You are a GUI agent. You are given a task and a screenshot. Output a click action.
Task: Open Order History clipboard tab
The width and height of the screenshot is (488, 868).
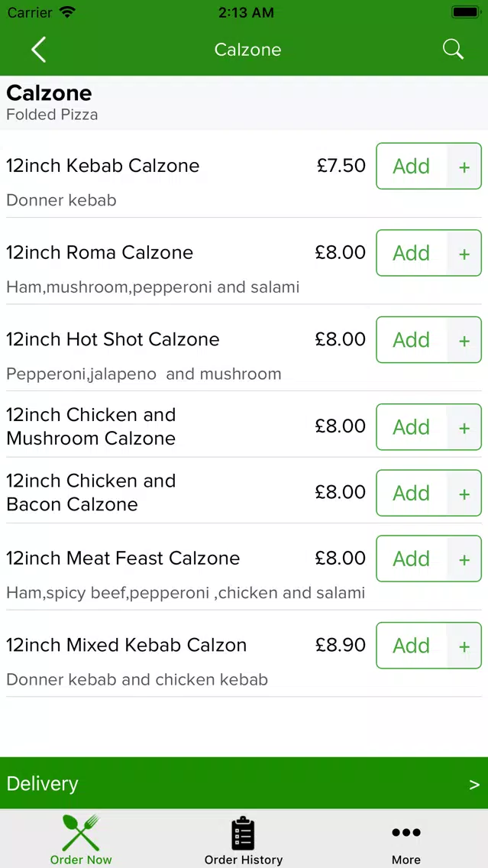pos(244,839)
